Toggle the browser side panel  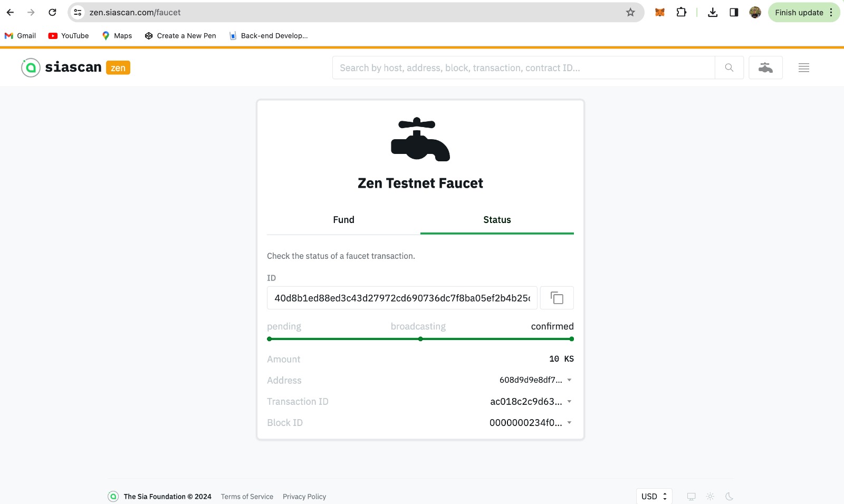734,12
